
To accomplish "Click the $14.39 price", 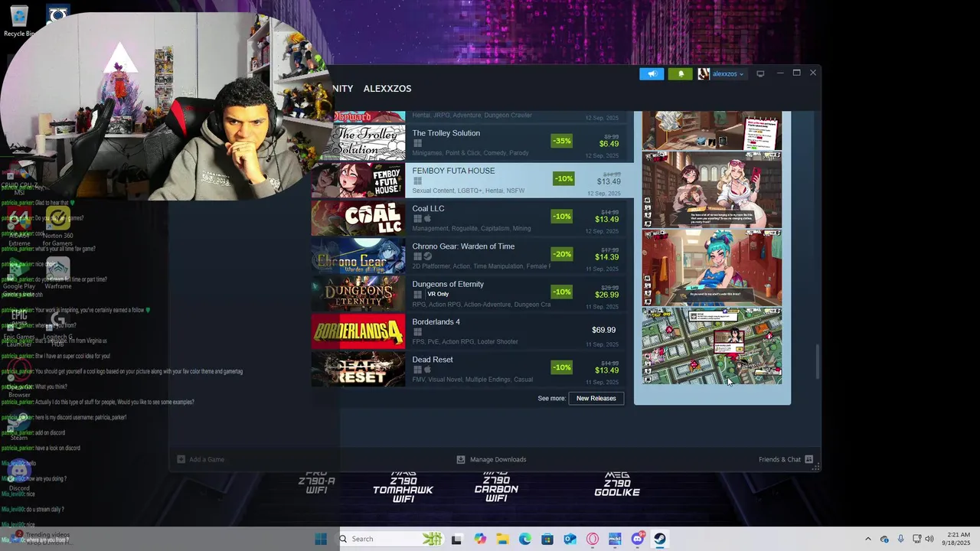I will pos(607,257).
